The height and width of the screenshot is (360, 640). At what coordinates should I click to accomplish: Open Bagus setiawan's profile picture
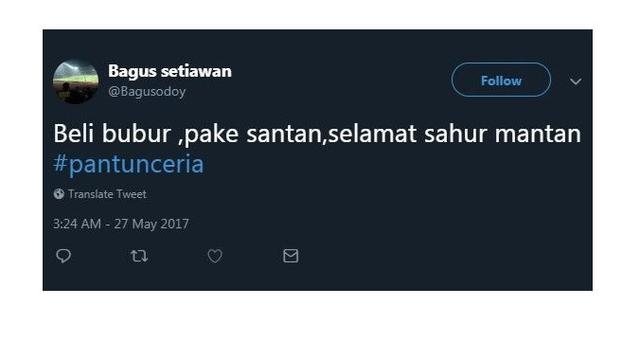[76, 81]
